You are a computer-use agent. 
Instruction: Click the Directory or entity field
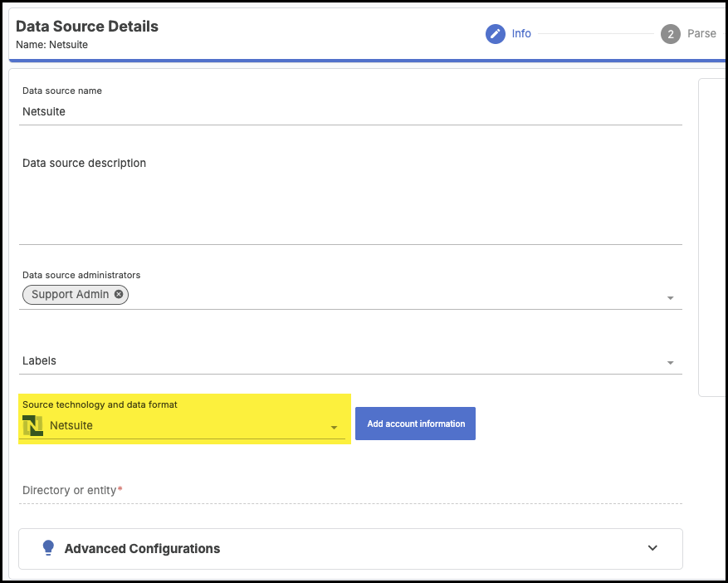click(x=349, y=491)
